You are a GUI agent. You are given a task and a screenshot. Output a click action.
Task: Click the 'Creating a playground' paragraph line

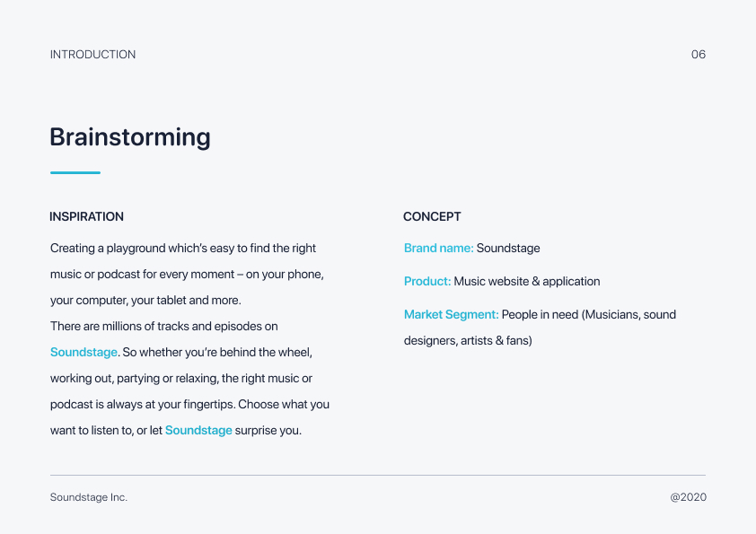pyautogui.click(x=183, y=249)
